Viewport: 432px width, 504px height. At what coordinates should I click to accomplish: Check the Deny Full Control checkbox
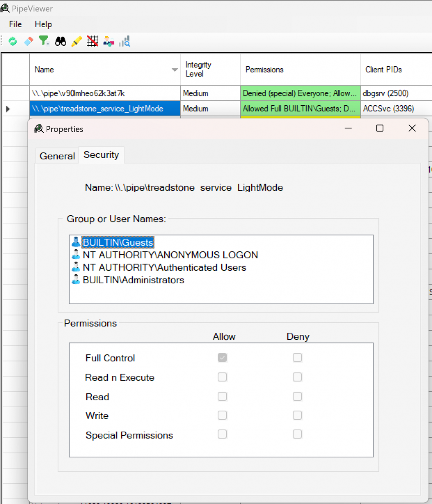click(x=297, y=358)
